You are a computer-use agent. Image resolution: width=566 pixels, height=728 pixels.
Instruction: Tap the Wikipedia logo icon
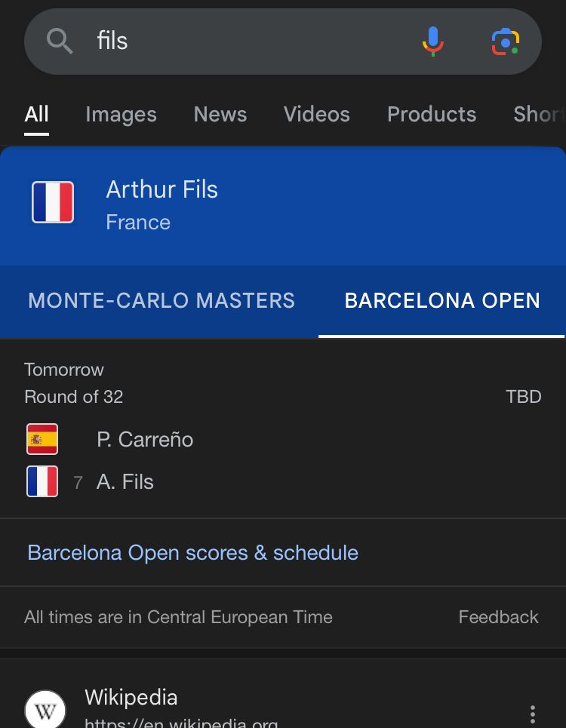click(x=45, y=711)
